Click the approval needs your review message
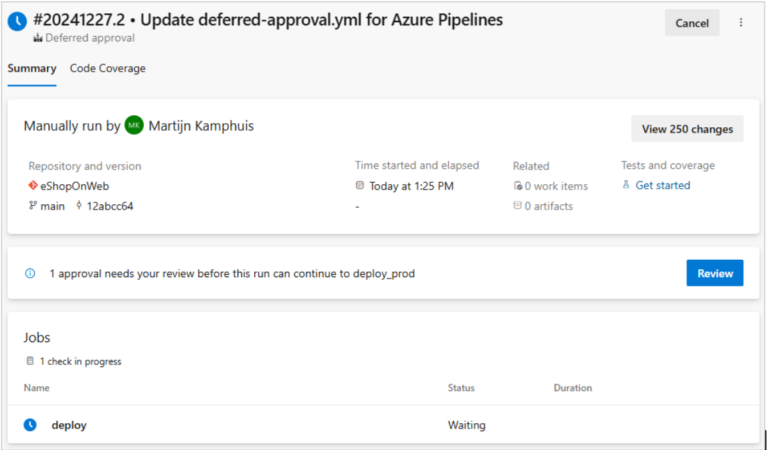Viewport: 768px width, 450px height. (232, 273)
